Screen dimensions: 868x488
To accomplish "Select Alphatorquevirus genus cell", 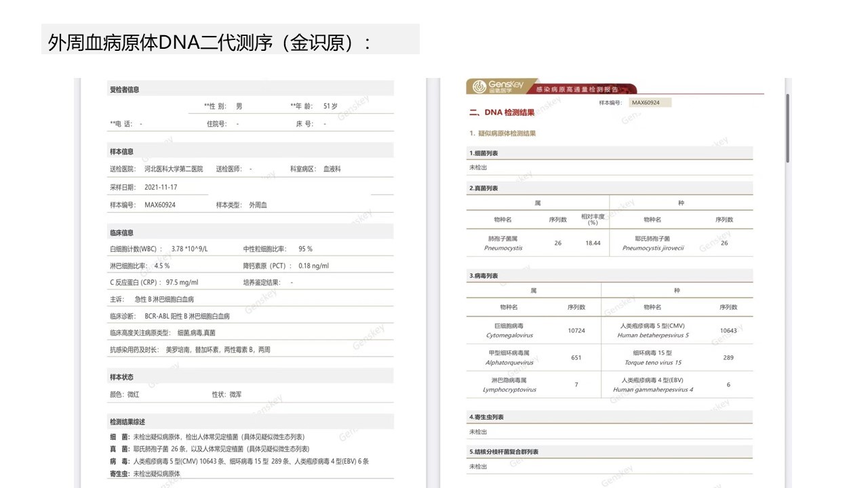I will point(509,357).
